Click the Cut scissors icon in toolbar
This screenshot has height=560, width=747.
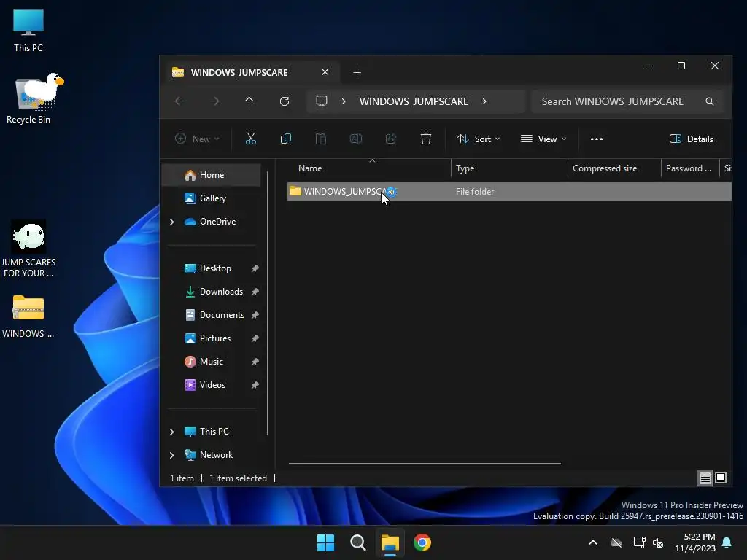(251, 139)
